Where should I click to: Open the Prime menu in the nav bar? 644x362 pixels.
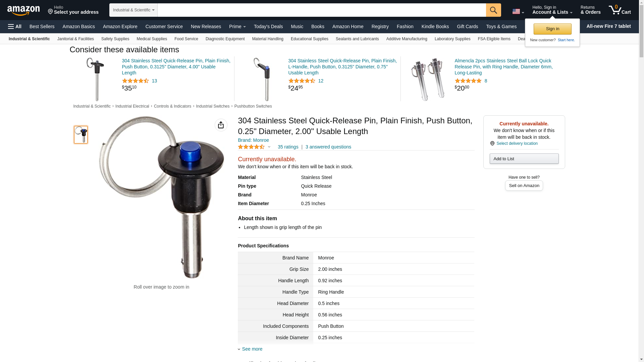point(237,26)
